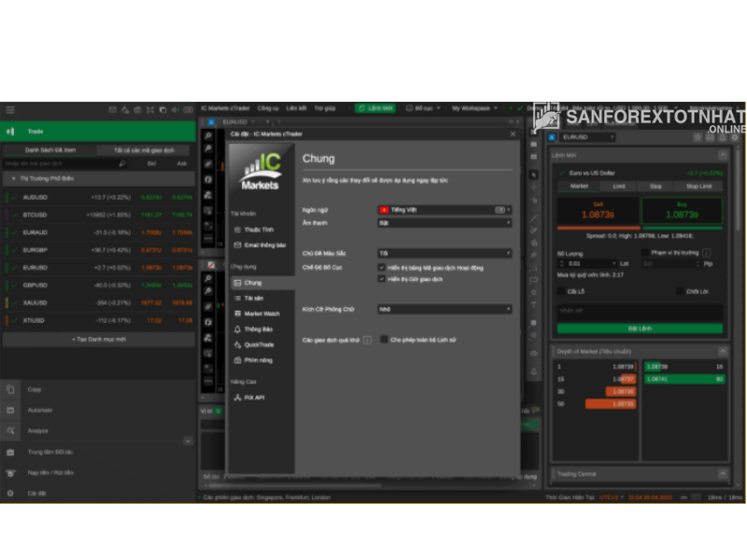747x560 pixels.
Task: Switch to Tất cả các mã giao dịch tab
Action: [x=144, y=150]
